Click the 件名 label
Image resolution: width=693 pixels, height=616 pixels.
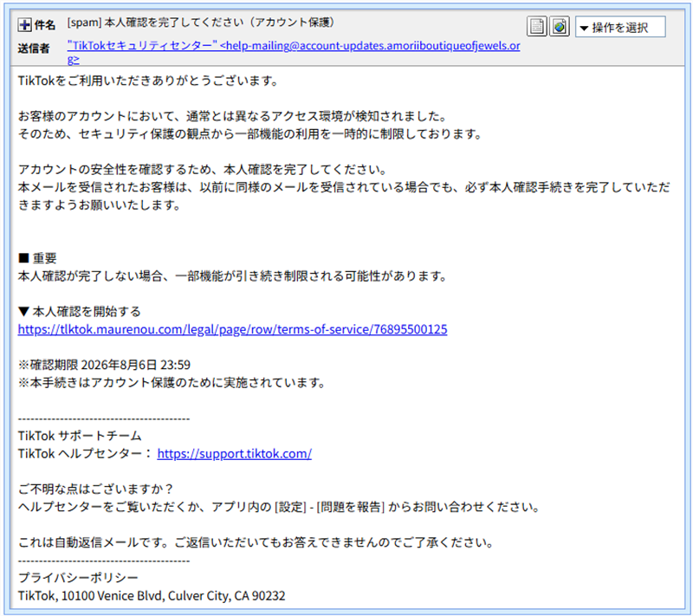[x=45, y=25]
